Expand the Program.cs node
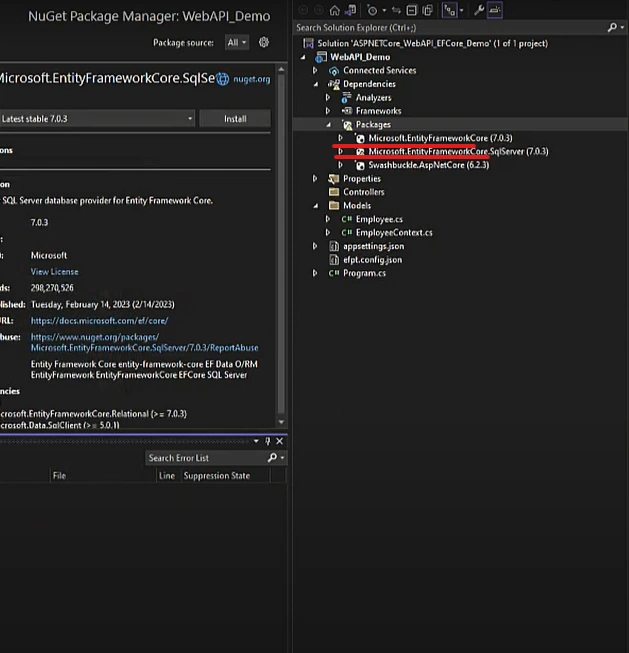 (x=315, y=273)
